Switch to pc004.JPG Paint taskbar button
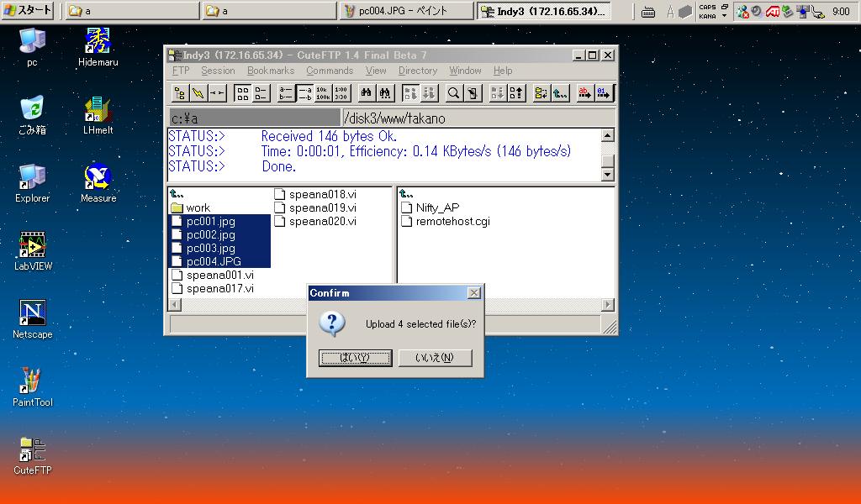 (407, 11)
